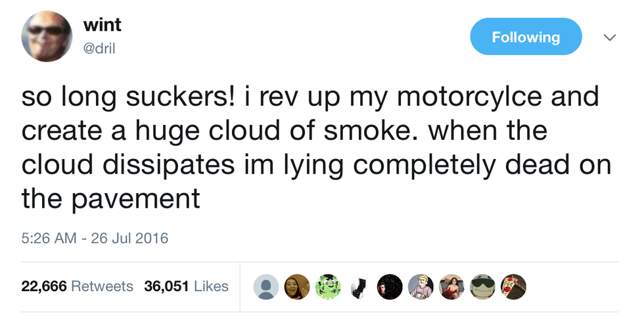Open the pizza slice liker avatar
This screenshot has height=318, width=644.
(x=513, y=286)
